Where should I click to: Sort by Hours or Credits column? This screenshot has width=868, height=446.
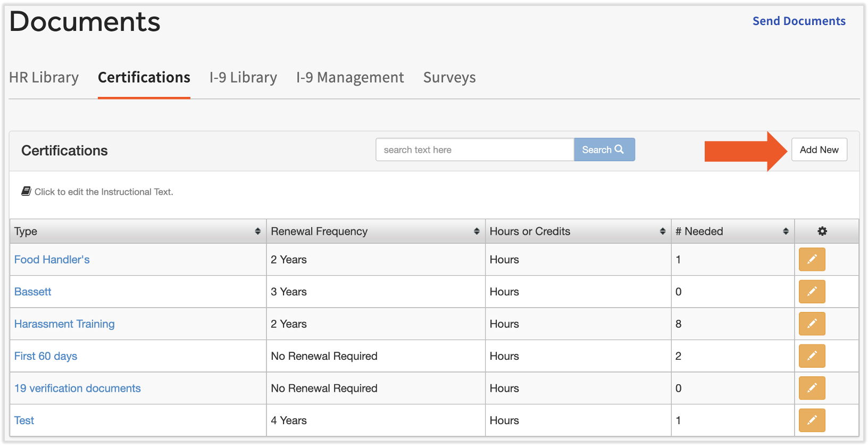coord(662,231)
